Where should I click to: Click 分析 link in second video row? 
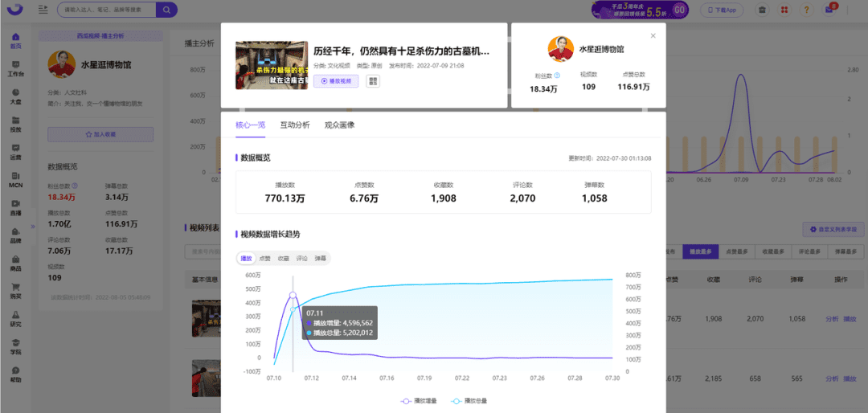click(832, 378)
